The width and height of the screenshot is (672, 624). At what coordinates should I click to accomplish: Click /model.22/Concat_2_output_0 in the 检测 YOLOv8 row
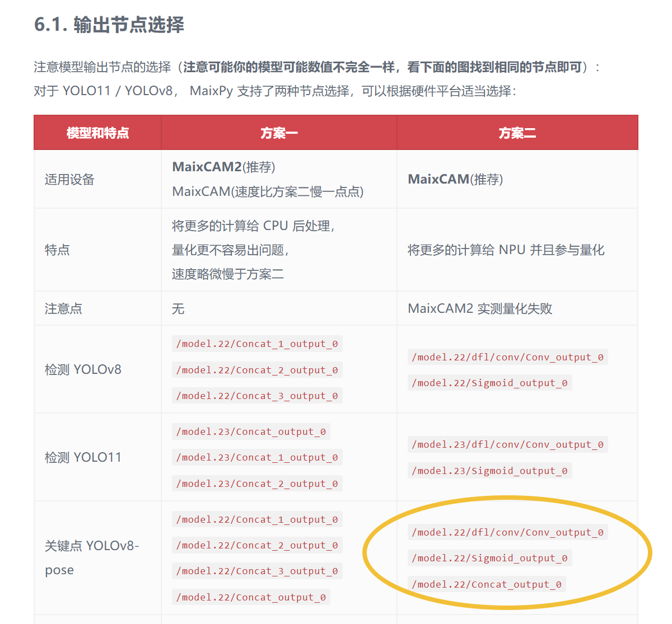coord(257,370)
